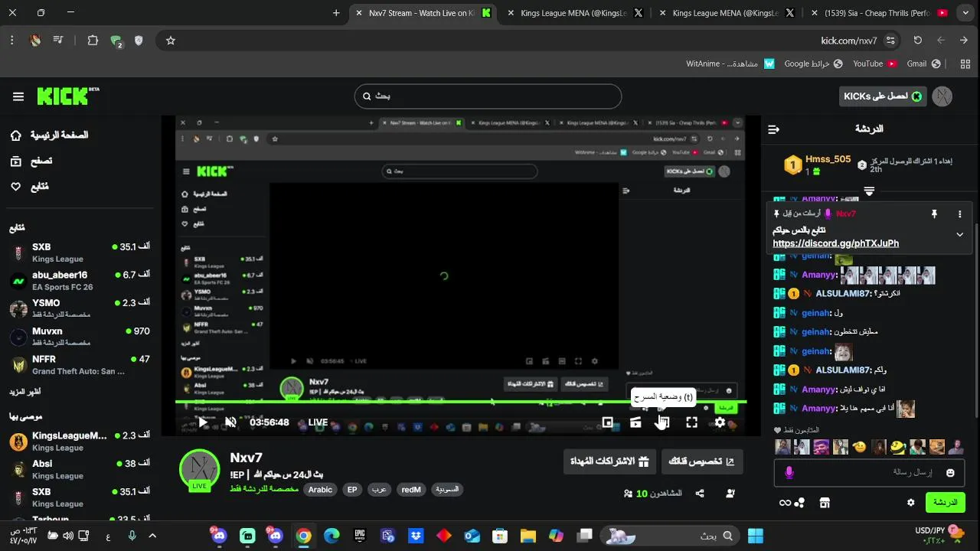The image size is (980, 551).
Task: Unmute the stream via speaker icon
Action: pyautogui.click(x=230, y=422)
